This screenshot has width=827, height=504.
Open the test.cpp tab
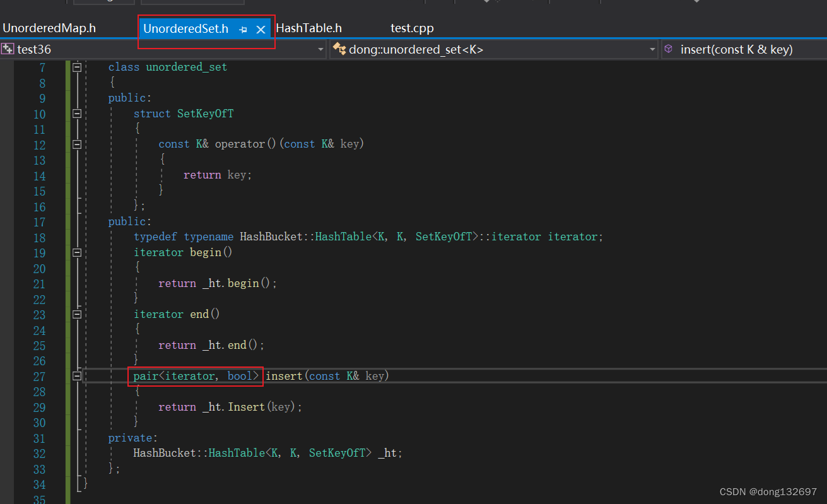point(412,28)
